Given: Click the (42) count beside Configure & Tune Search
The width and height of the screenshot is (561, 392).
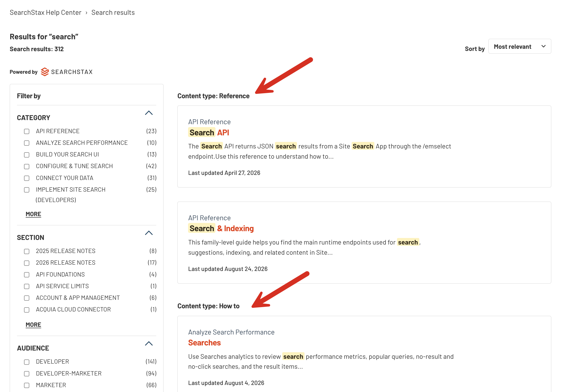Looking at the screenshot, I should [151, 166].
